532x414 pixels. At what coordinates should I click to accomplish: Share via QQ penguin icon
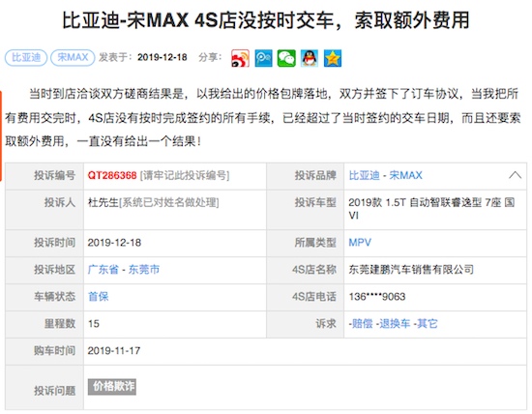click(x=310, y=58)
